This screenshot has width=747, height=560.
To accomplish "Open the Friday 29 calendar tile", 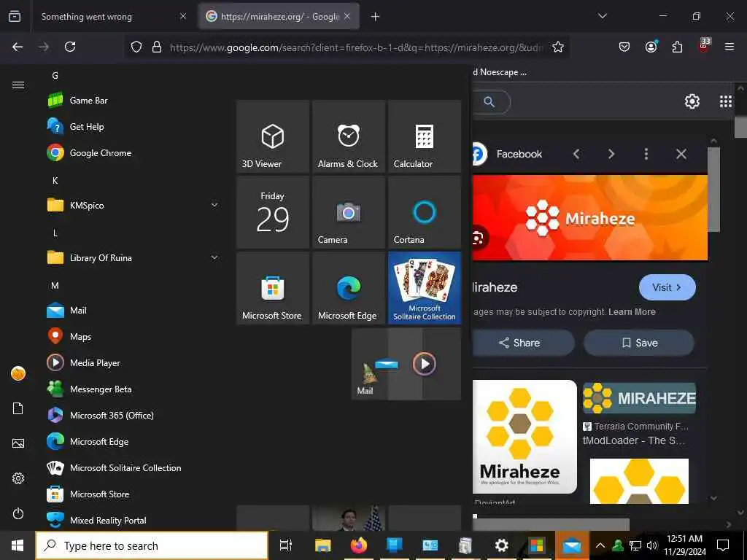I will point(273,212).
